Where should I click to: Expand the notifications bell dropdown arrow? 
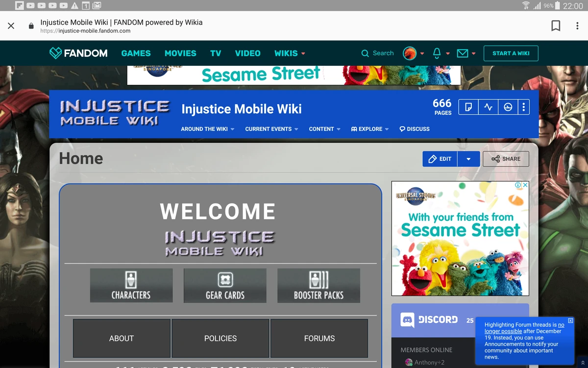pyautogui.click(x=448, y=53)
